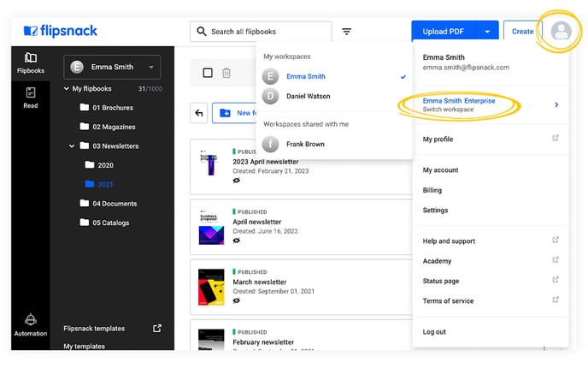Open the Emma Smith workspace dropdown in sidebar
Screen dimensions: 588x368
coord(112,67)
